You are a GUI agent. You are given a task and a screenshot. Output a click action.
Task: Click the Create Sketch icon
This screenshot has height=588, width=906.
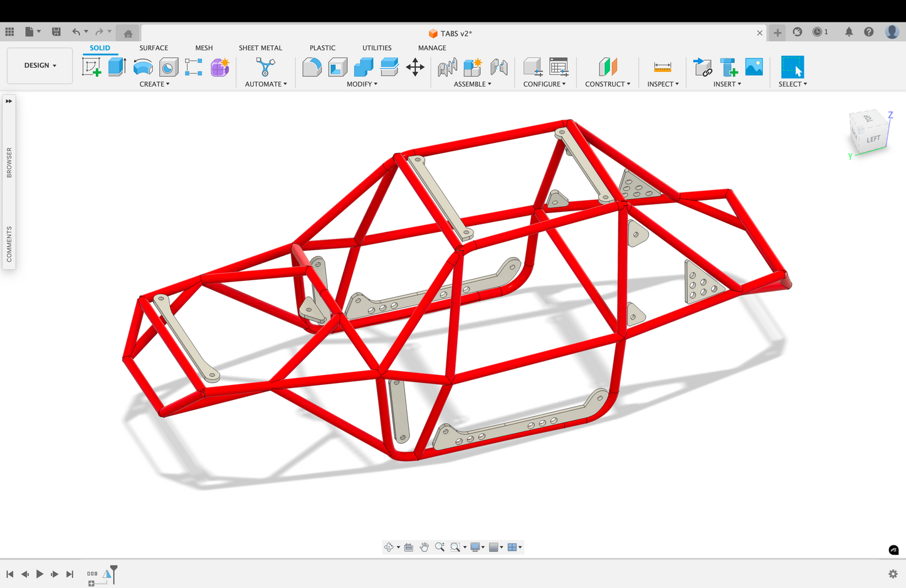(x=92, y=67)
